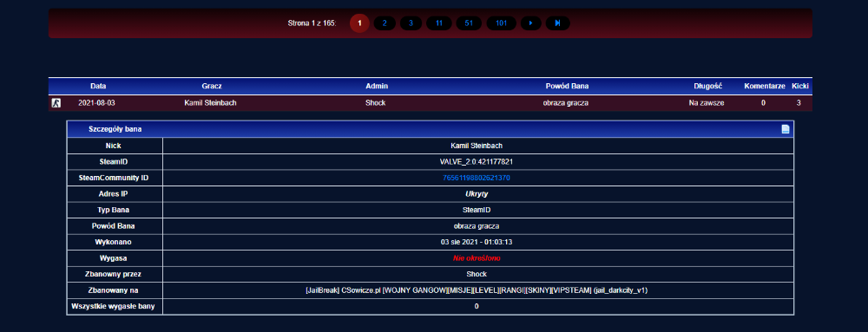
Task: Go to page 11
Action: click(439, 23)
